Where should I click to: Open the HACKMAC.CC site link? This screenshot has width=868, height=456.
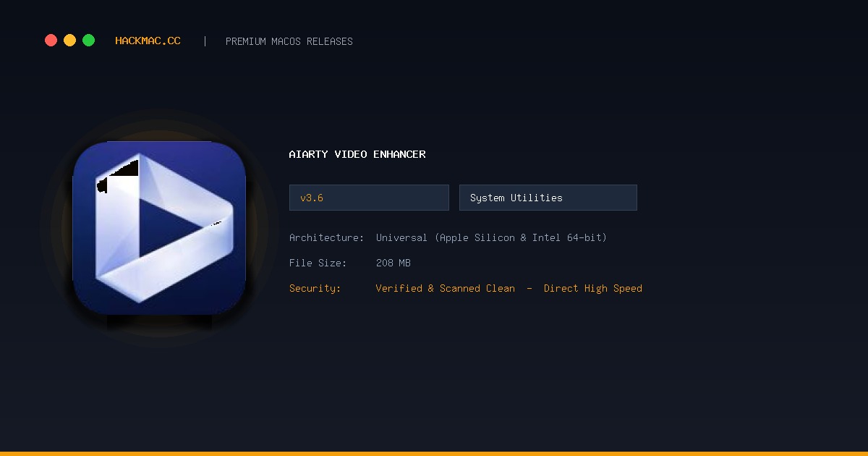(148, 41)
